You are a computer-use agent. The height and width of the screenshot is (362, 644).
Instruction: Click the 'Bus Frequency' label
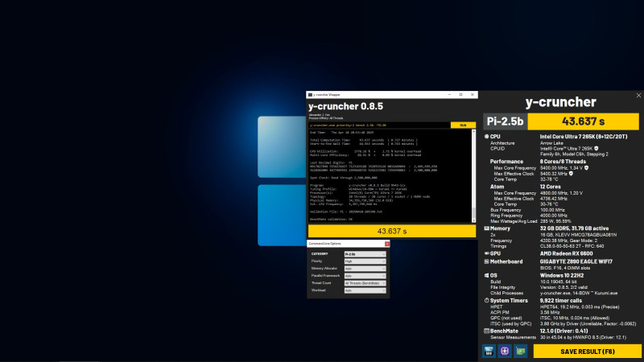pyautogui.click(x=506, y=210)
